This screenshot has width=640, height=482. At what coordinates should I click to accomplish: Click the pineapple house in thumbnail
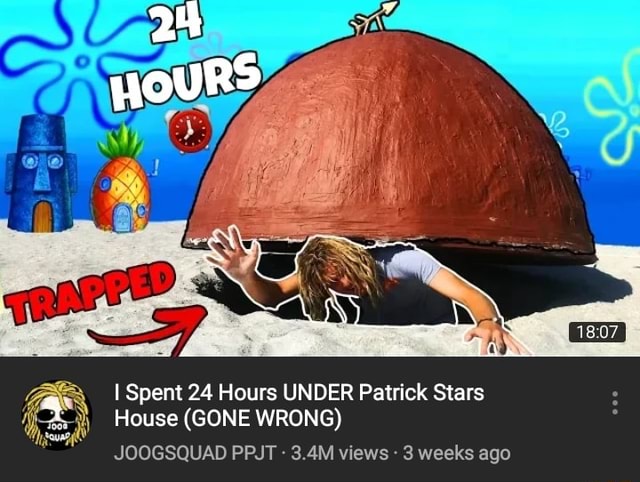coord(120,180)
